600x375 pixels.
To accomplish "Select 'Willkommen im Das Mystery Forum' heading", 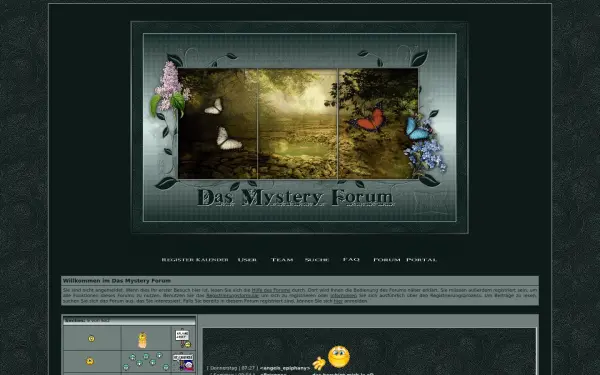I will click(117, 281).
